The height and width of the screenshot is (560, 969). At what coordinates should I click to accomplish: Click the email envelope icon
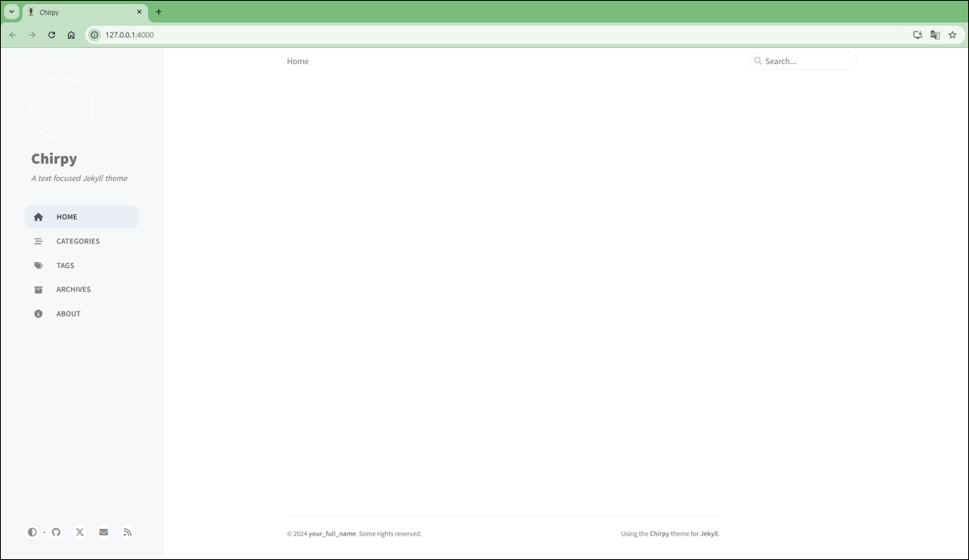[103, 532]
